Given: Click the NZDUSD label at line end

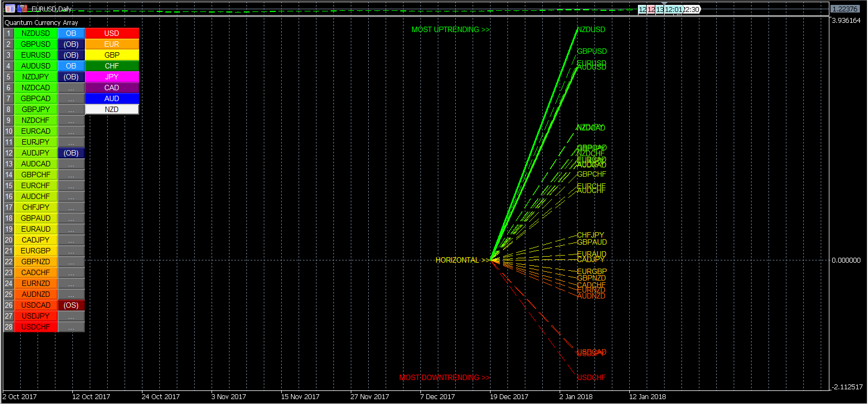Looking at the screenshot, I should click(591, 30).
